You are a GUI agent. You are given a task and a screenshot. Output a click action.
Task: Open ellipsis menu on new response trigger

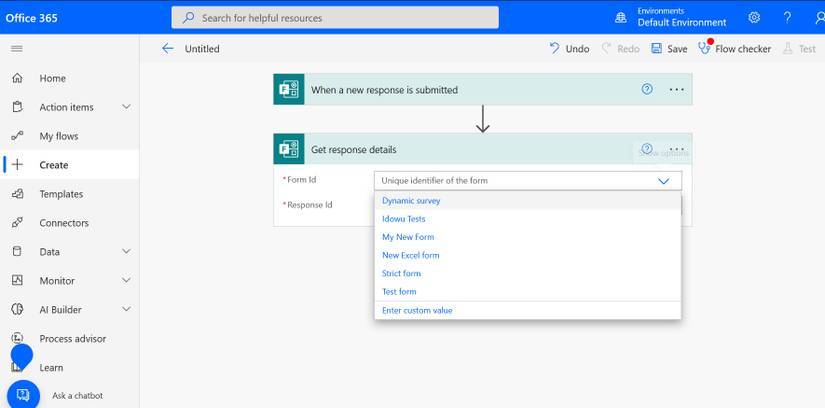pyautogui.click(x=677, y=89)
